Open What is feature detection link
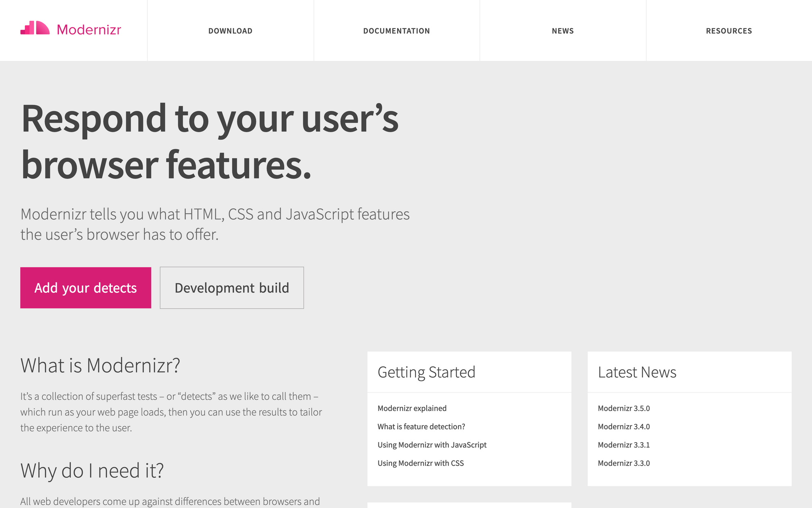812x508 pixels. (421, 426)
